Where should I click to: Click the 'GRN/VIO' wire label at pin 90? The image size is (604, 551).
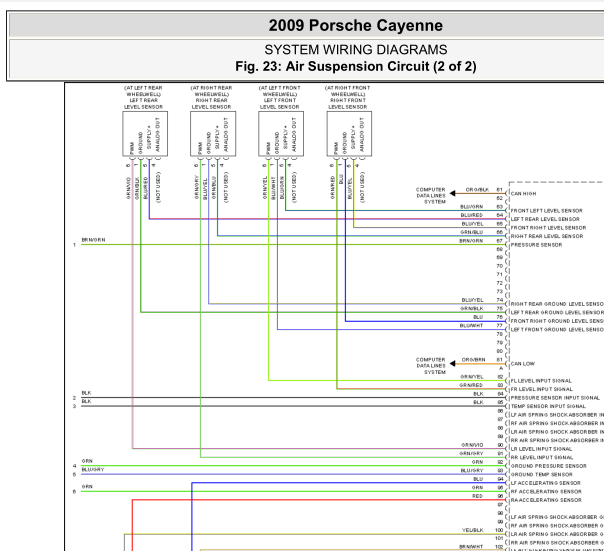click(472, 445)
